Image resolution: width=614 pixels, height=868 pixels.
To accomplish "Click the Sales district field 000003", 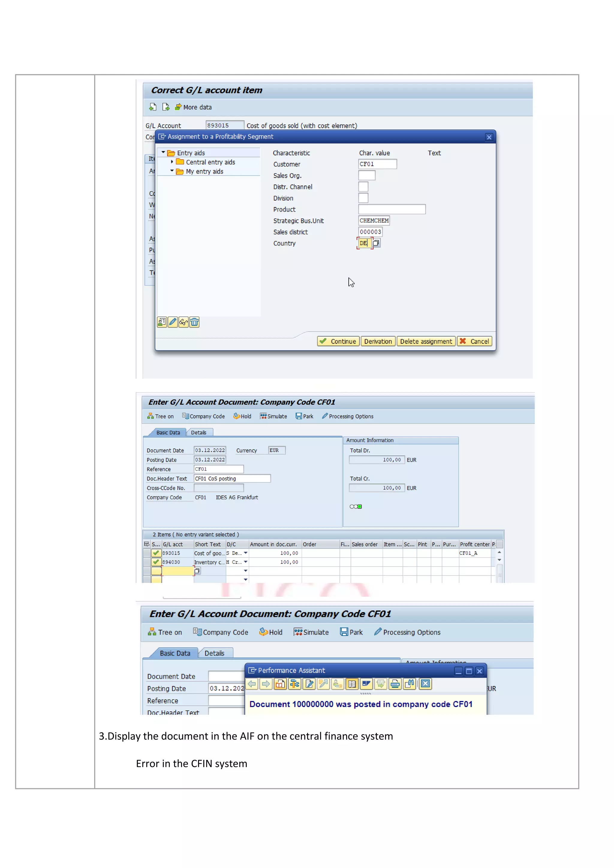I will click(370, 232).
